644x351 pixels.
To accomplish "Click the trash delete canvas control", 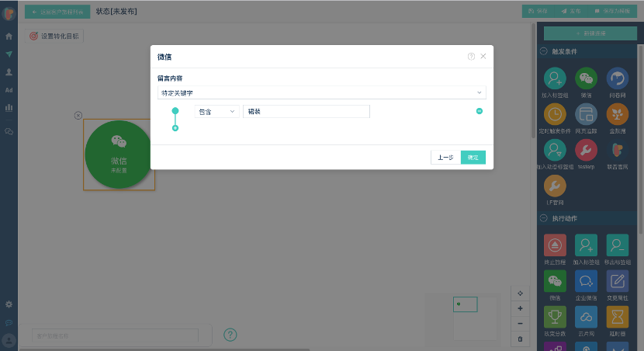I will coord(520,339).
